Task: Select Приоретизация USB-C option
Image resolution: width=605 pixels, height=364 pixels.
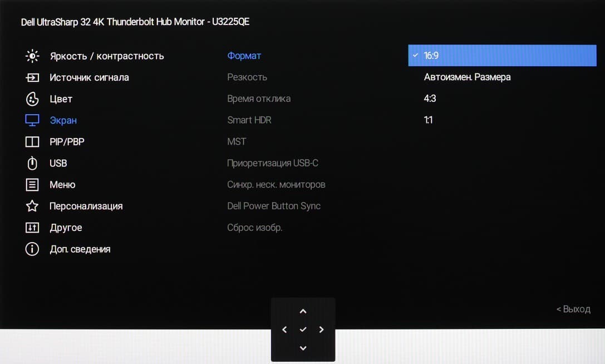Action: click(x=273, y=163)
